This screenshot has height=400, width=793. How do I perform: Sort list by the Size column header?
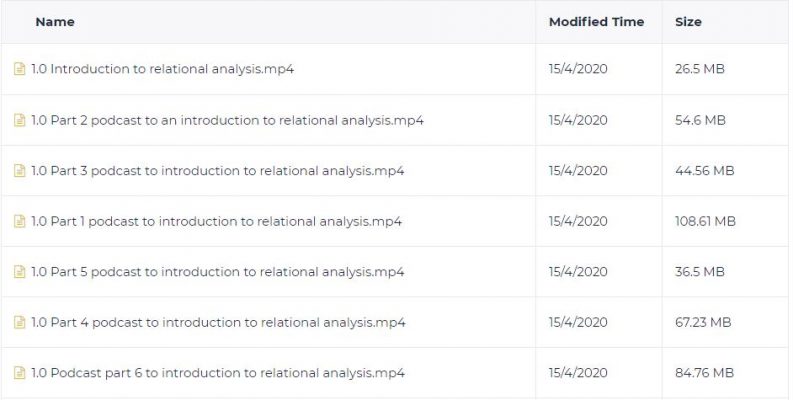[x=688, y=22]
